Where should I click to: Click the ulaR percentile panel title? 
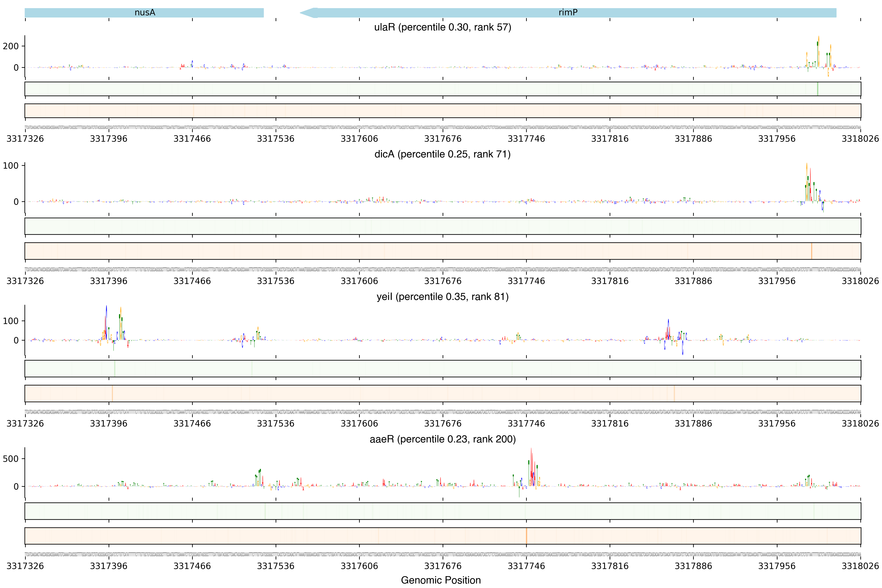pyautogui.click(x=442, y=27)
